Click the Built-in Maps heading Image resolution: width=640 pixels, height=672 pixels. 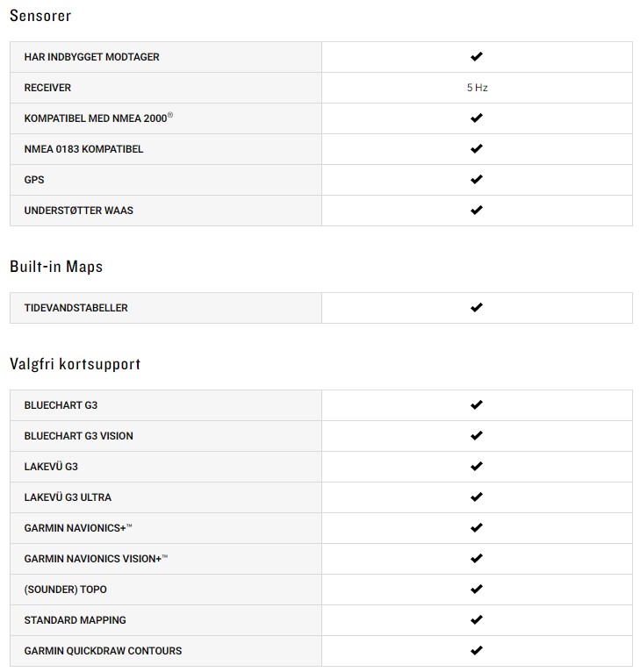coord(56,267)
